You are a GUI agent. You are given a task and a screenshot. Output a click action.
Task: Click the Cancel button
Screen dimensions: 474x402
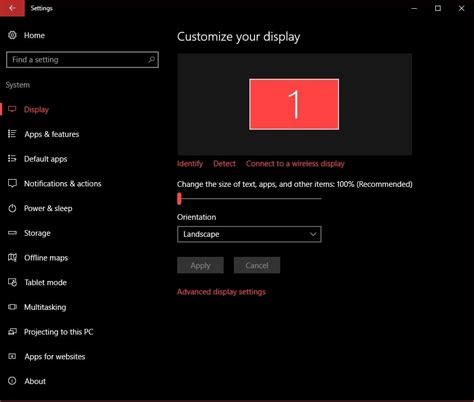[257, 265]
